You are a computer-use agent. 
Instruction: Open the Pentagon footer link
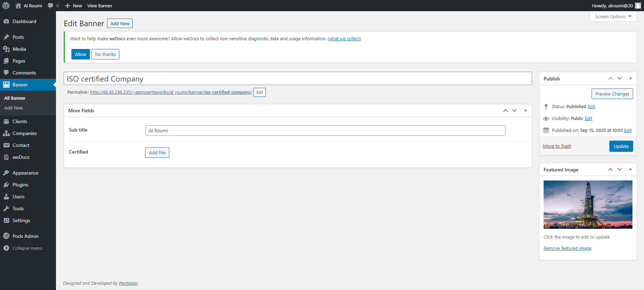(128, 283)
